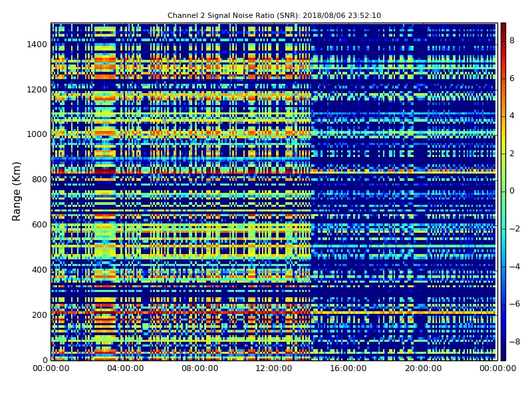Click the colorbar value 8 label
This screenshot has height=399, width=532.
point(512,41)
